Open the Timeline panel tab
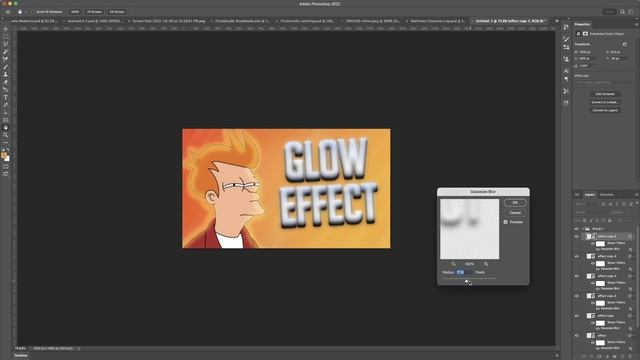The width and height of the screenshot is (640, 360). click(x=21, y=356)
